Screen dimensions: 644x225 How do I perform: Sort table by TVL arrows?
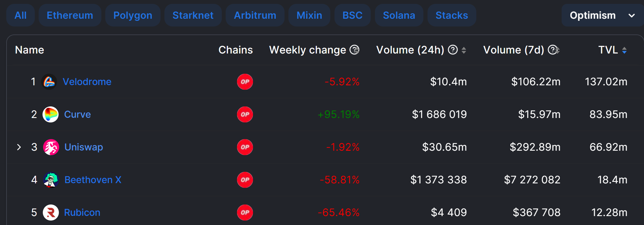[x=624, y=50]
